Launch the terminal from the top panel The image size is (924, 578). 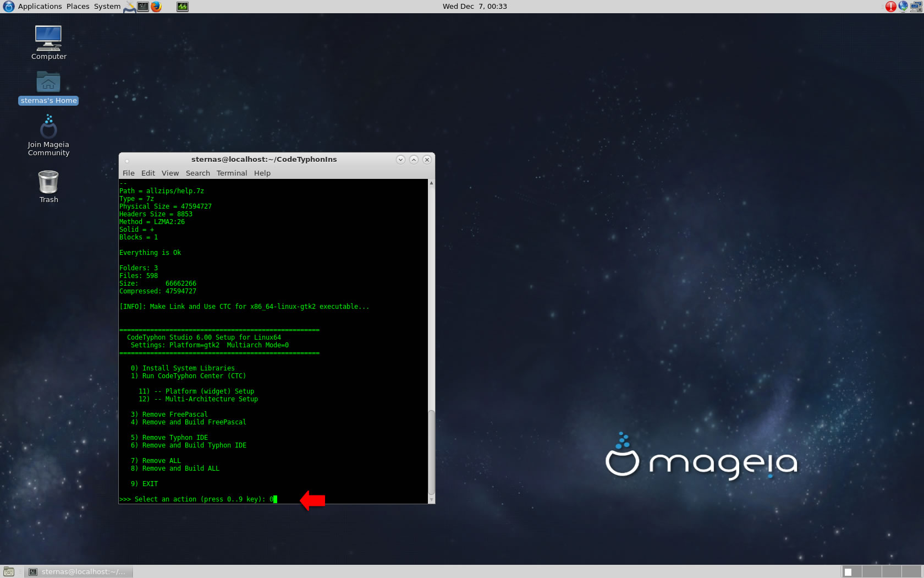[x=143, y=7]
